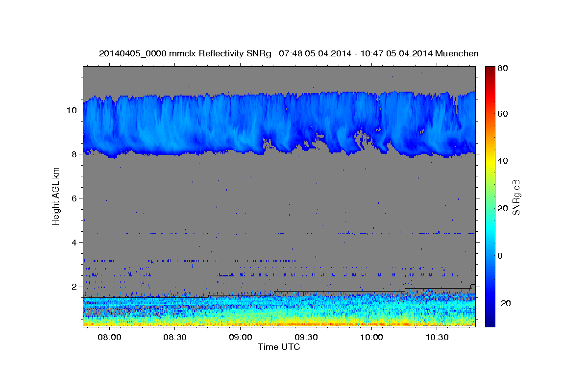Click the height tick label 4
The image size is (588, 392).
pos(75,242)
